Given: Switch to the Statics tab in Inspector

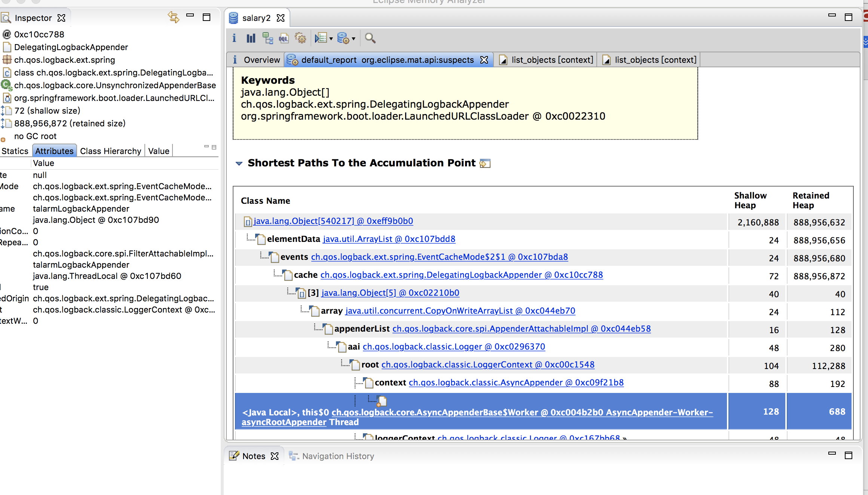Looking at the screenshot, I should (x=15, y=151).
